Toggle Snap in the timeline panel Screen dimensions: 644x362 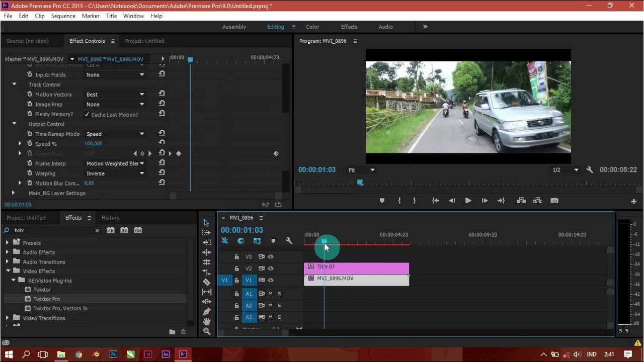pos(240,241)
